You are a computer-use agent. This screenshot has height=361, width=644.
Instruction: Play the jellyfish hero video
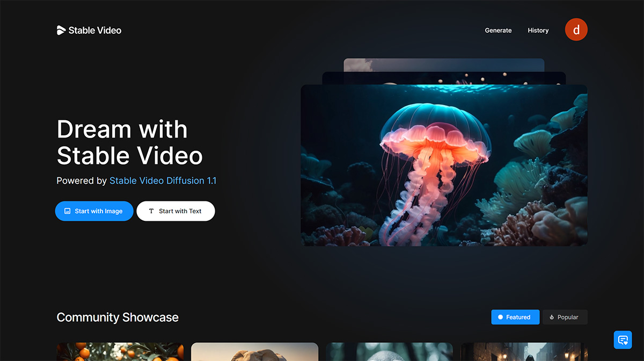point(444,164)
